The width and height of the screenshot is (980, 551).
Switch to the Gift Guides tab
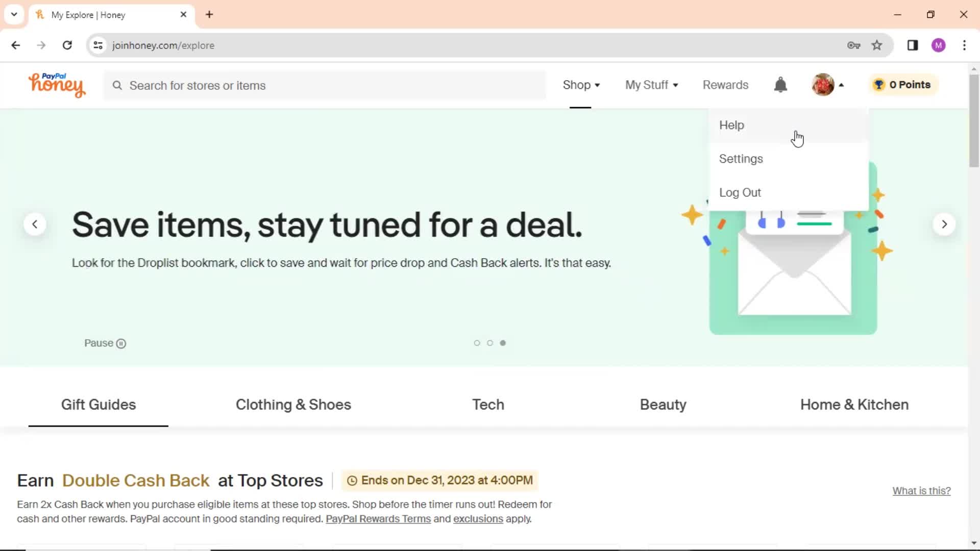(99, 405)
